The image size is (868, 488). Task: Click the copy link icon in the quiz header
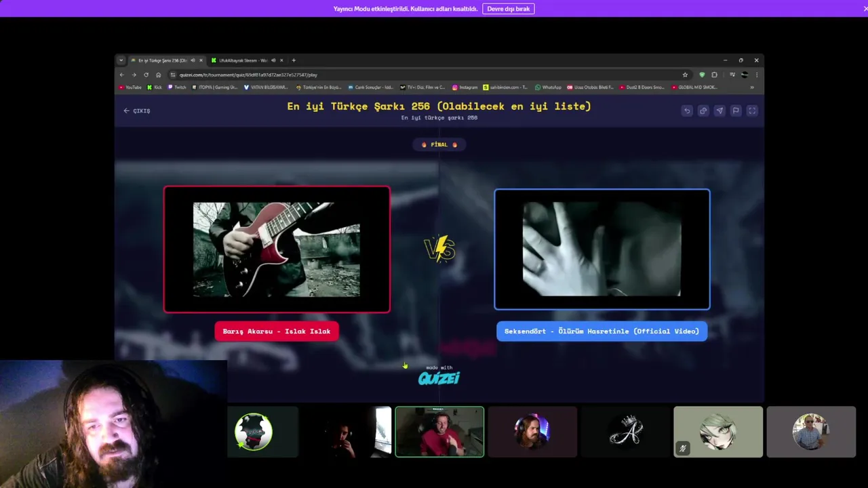(703, 110)
